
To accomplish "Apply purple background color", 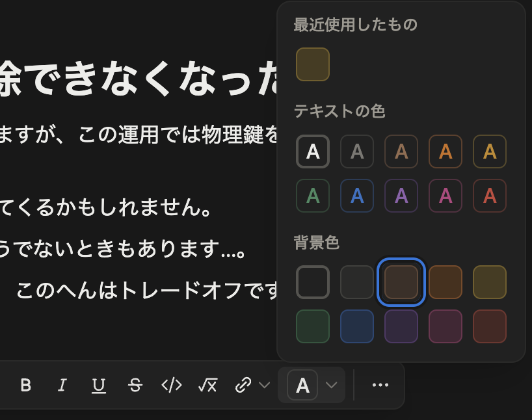I will coord(401,326).
